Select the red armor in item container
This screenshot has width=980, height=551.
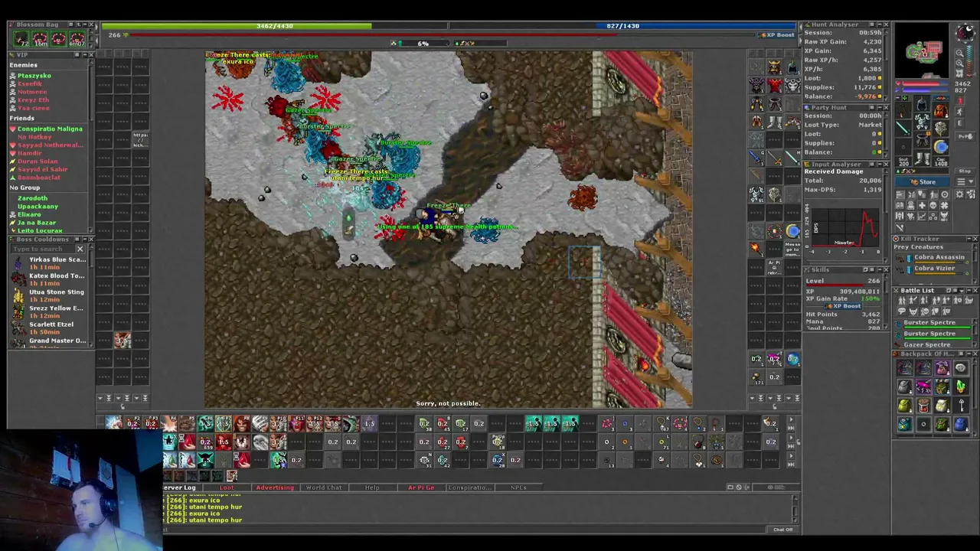pos(775,86)
